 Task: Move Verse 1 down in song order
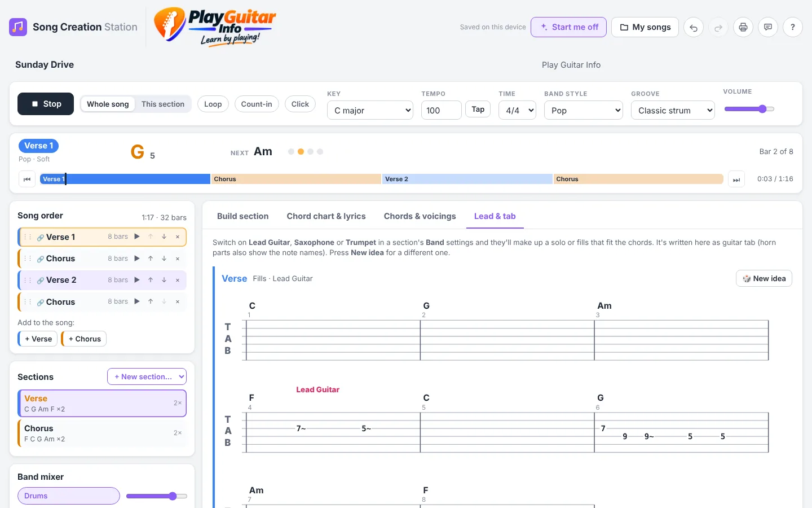(164, 237)
